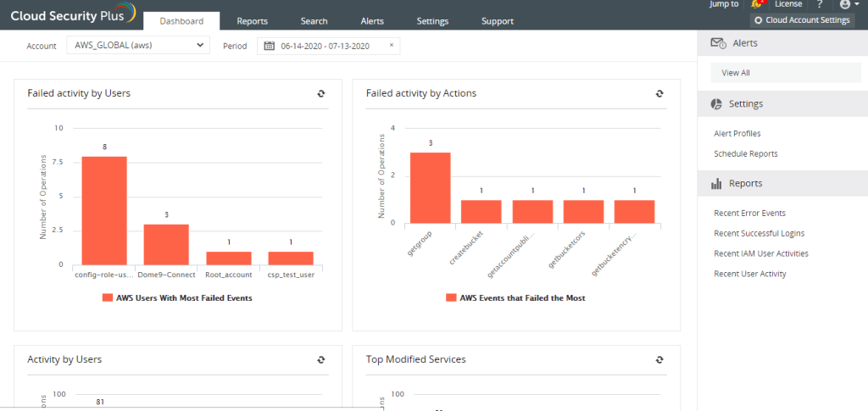Click the config-role-us bar in users chart
This screenshot has width=868, height=411.
pos(104,210)
